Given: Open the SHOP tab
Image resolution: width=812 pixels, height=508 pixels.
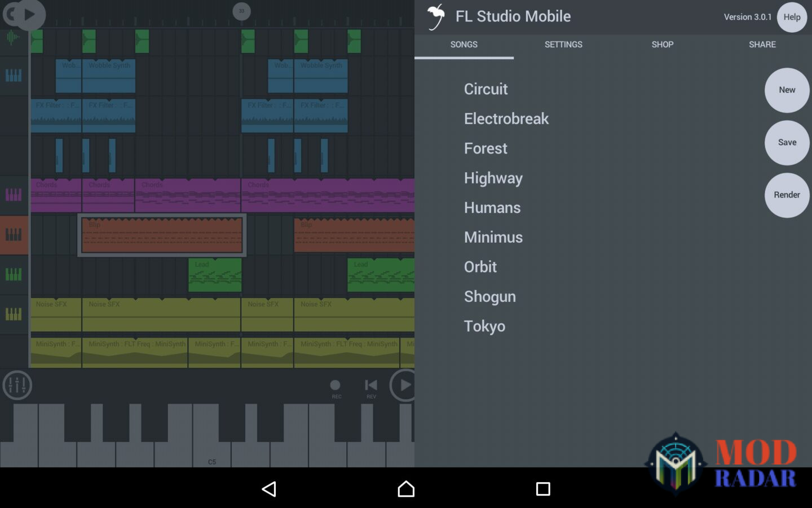Looking at the screenshot, I should pyautogui.click(x=663, y=45).
